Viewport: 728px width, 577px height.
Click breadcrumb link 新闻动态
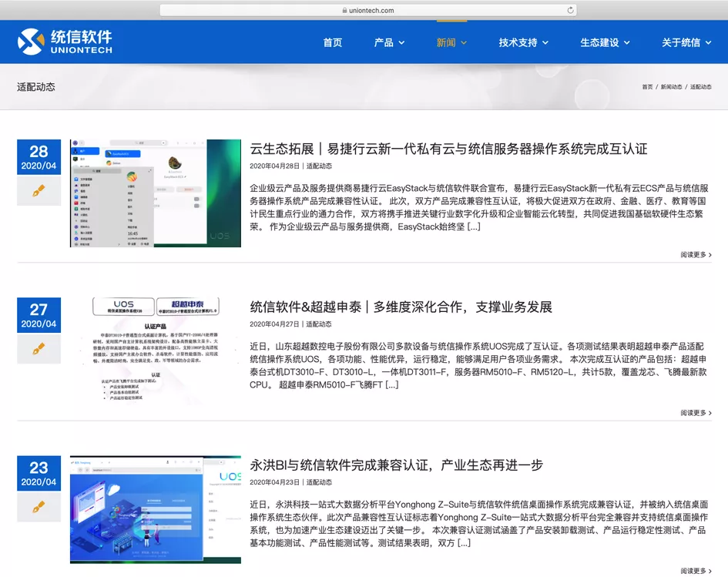(x=671, y=87)
